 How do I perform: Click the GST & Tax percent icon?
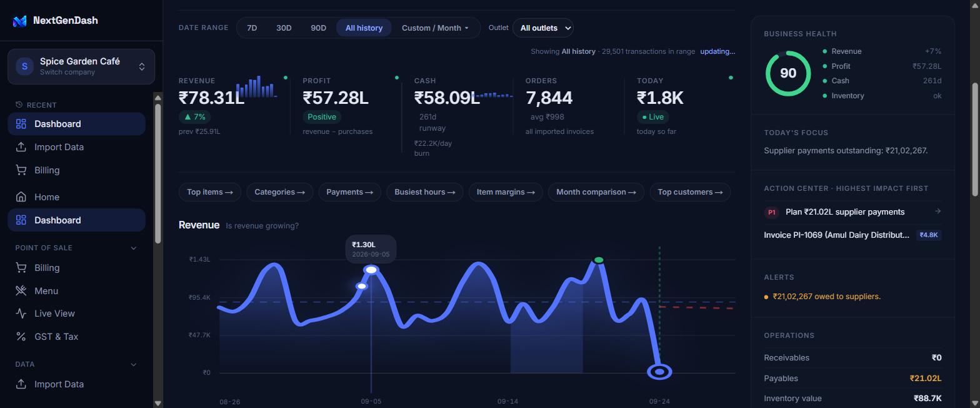[x=21, y=337]
